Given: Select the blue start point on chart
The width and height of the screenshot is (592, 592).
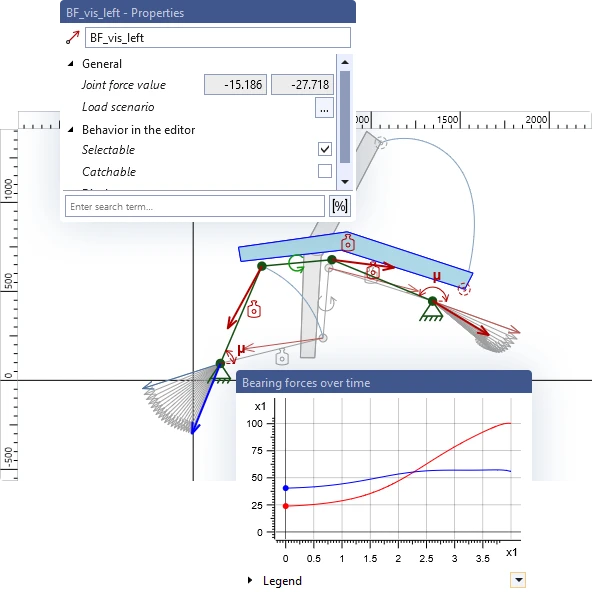Looking at the screenshot, I should tap(285, 488).
